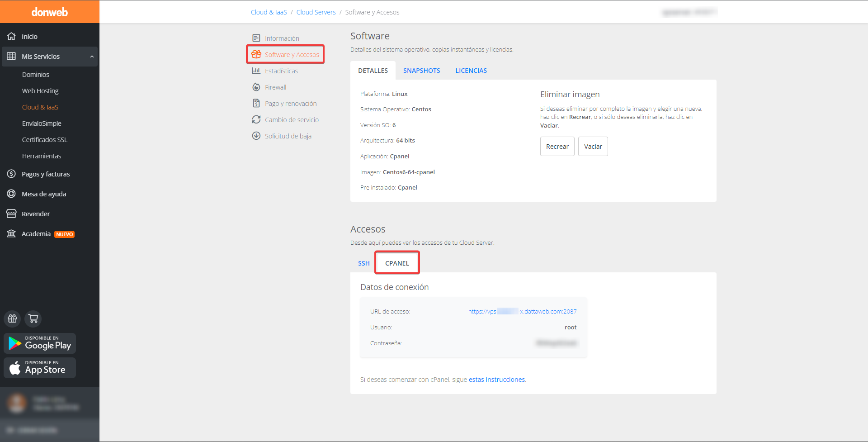Open the cPanel access URL link

(522, 312)
